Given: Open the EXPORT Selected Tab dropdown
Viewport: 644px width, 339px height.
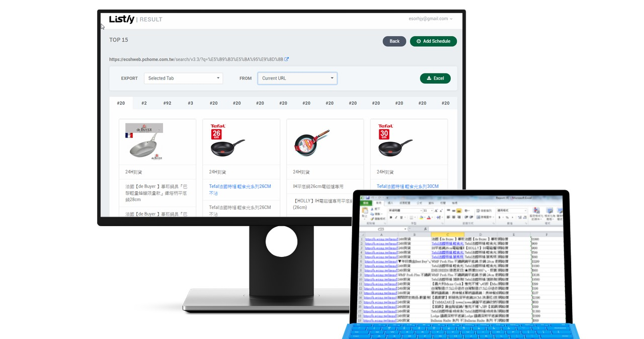Looking at the screenshot, I should [184, 78].
